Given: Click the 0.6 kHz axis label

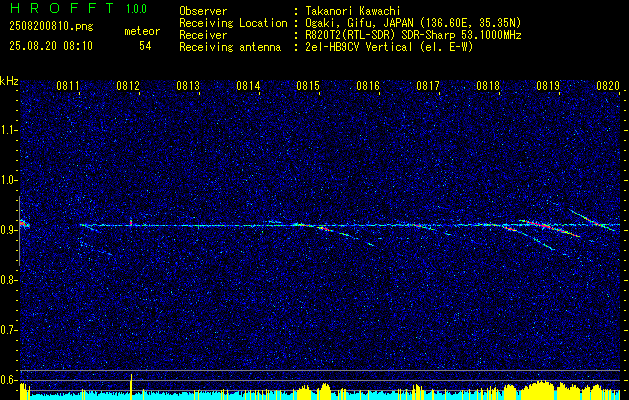Looking at the screenshot, I should coord(8,380).
